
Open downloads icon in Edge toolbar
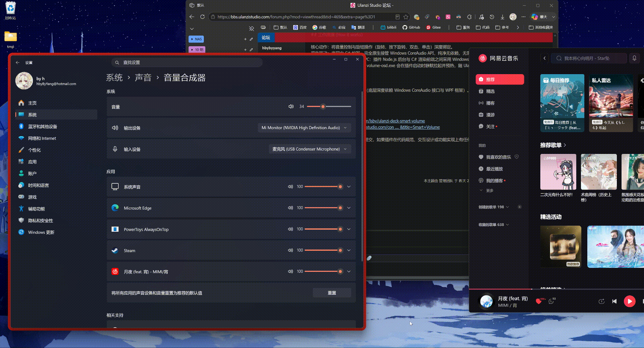502,17
